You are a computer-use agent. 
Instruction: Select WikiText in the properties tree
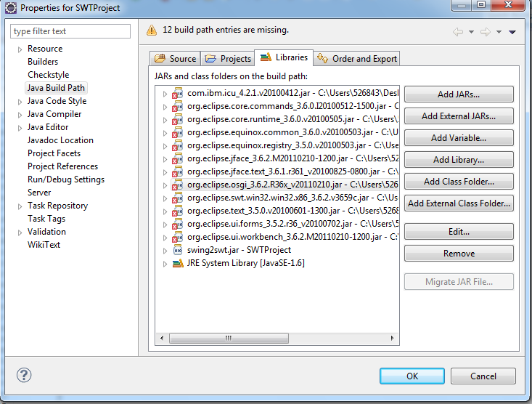pyautogui.click(x=44, y=245)
